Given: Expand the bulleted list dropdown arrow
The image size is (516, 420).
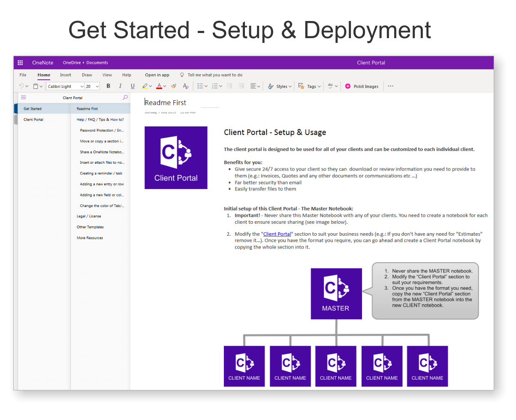Looking at the screenshot, I should tap(206, 87).
